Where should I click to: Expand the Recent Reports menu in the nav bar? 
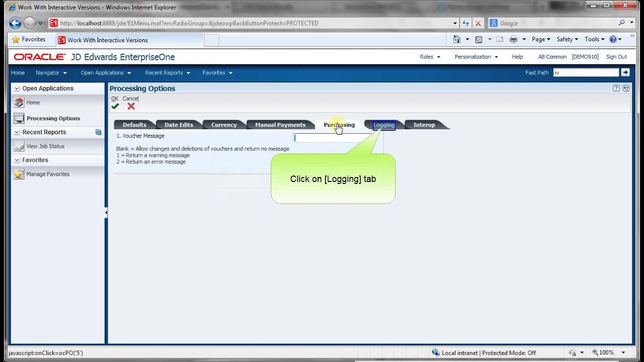[168, 73]
